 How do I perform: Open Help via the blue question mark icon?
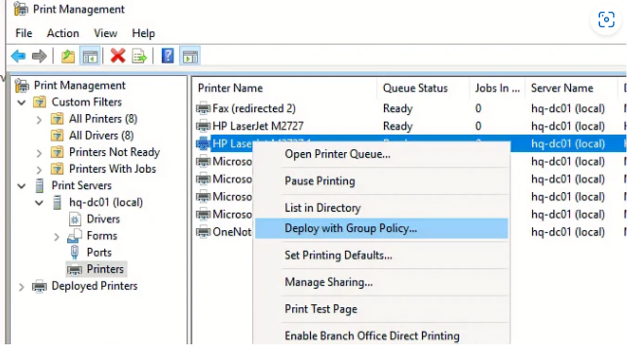click(x=168, y=56)
